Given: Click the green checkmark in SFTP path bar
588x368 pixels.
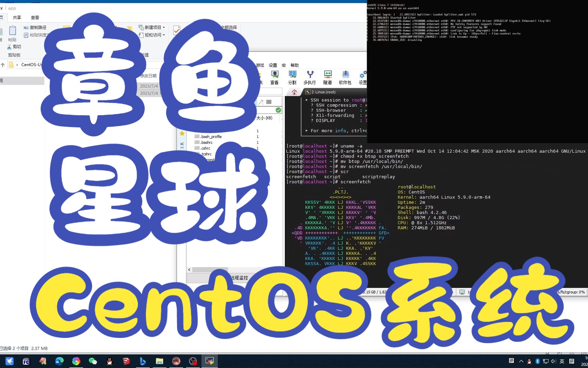Looking at the screenshot, I should click(x=278, y=110).
